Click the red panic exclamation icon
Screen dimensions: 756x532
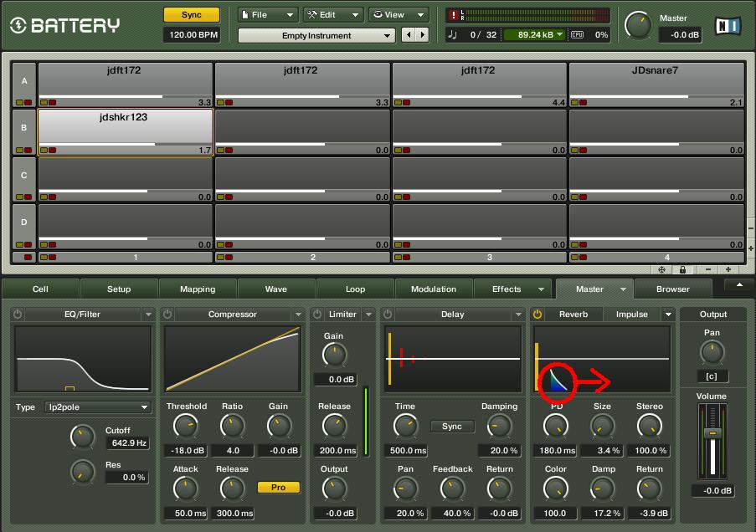pyautogui.click(x=453, y=15)
